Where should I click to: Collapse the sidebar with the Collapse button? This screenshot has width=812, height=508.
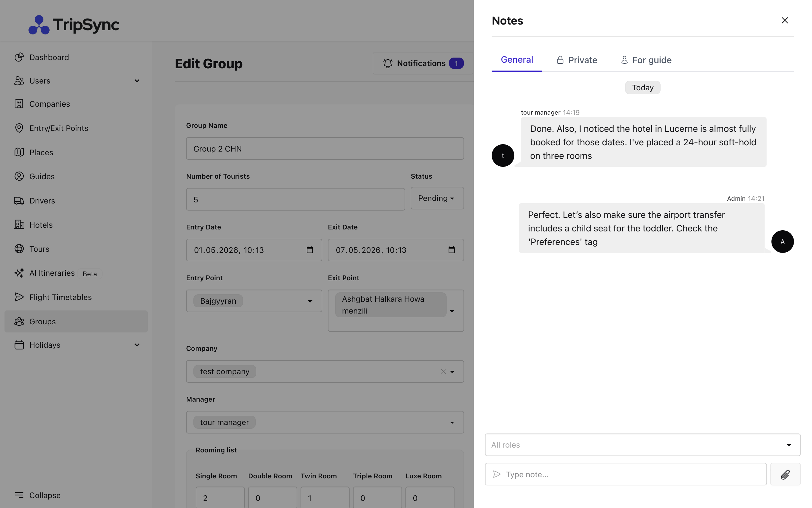point(37,495)
